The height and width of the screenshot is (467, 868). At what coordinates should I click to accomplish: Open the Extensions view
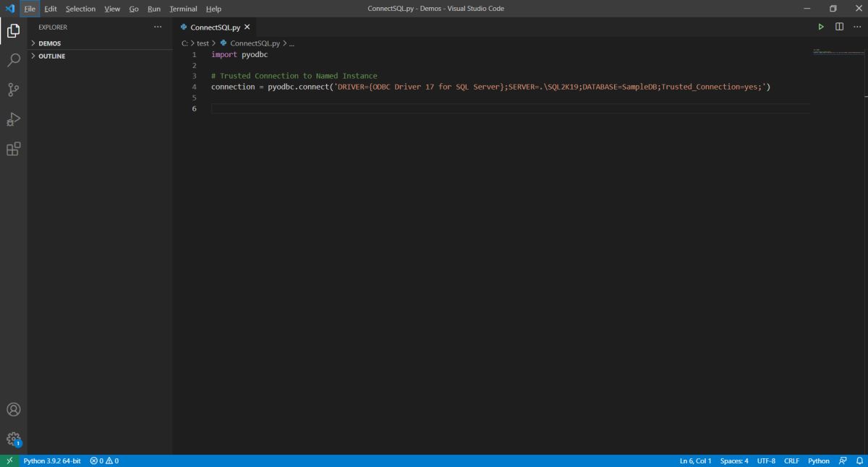13,148
